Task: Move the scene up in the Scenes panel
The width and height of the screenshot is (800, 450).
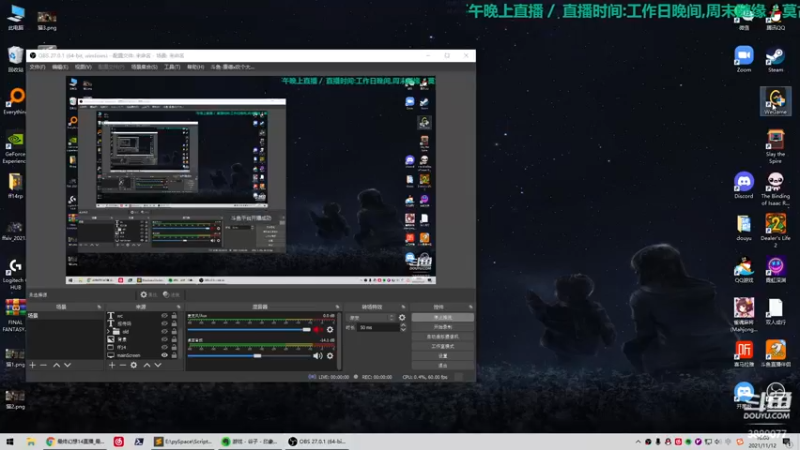Action: pyautogui.click(x=57, y=365)
